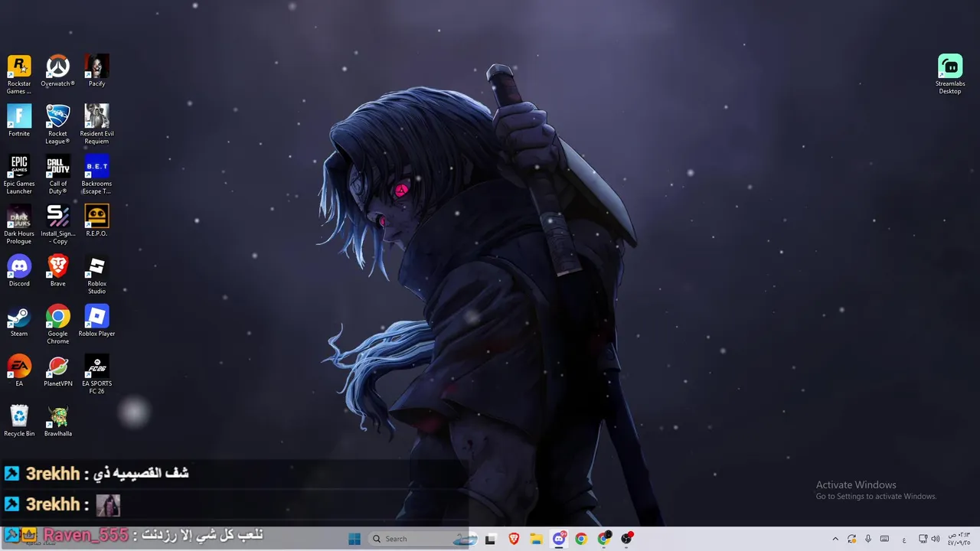This screenshot has width=980, height=551.
Task: Open the volume speaker tray icon
Action: click(935, 539)
